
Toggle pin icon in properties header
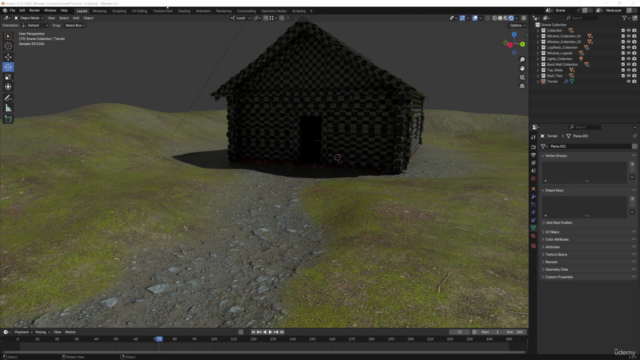[x=634, y=136]
